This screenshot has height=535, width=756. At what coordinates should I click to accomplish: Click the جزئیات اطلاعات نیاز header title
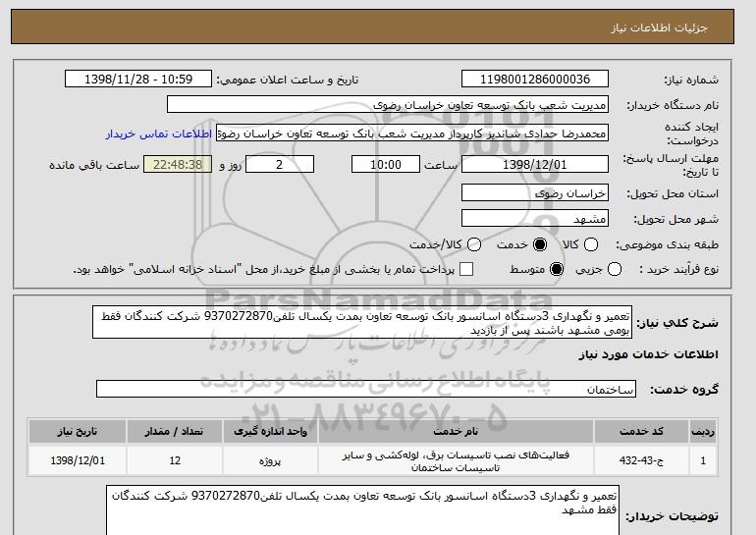tap(659, 27)
